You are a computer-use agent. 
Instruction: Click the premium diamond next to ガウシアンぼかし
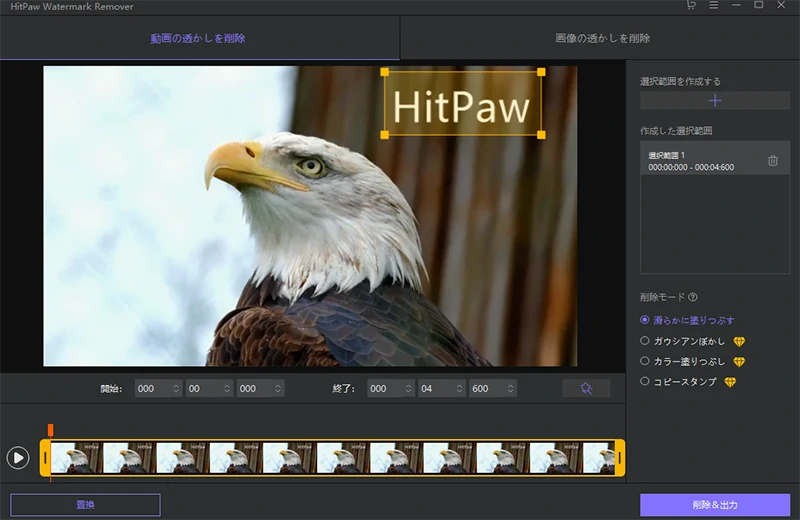coord(739,341)
